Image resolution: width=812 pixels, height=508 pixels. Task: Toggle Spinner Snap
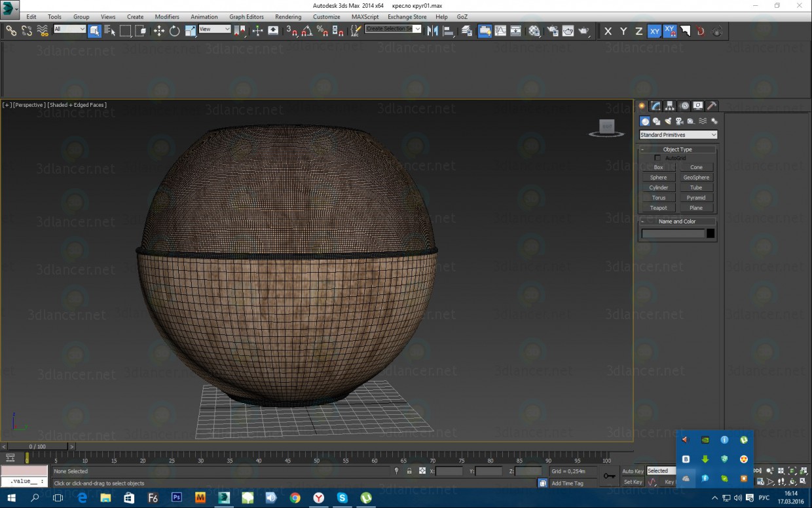pos(338,30)
